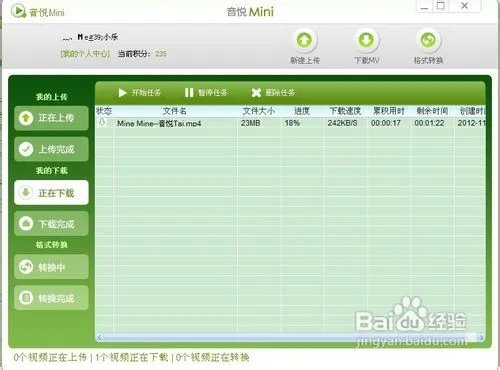Click the 00:01:22 remaining time cell

click(429, 123)
